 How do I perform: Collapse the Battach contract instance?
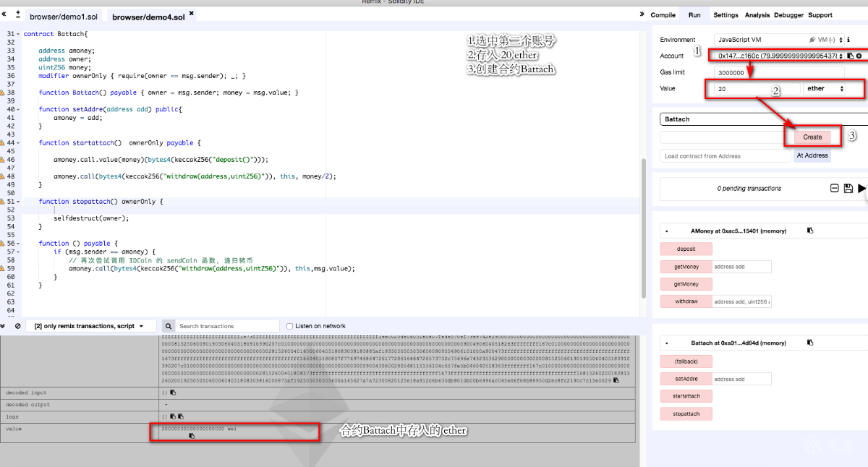pyautogui.click(x=666, y=343)
